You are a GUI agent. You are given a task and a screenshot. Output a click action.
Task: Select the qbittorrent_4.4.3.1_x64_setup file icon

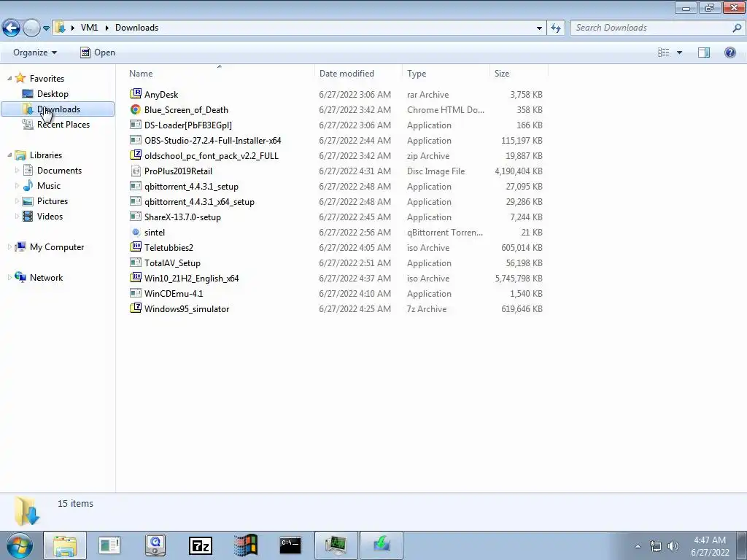136,201
